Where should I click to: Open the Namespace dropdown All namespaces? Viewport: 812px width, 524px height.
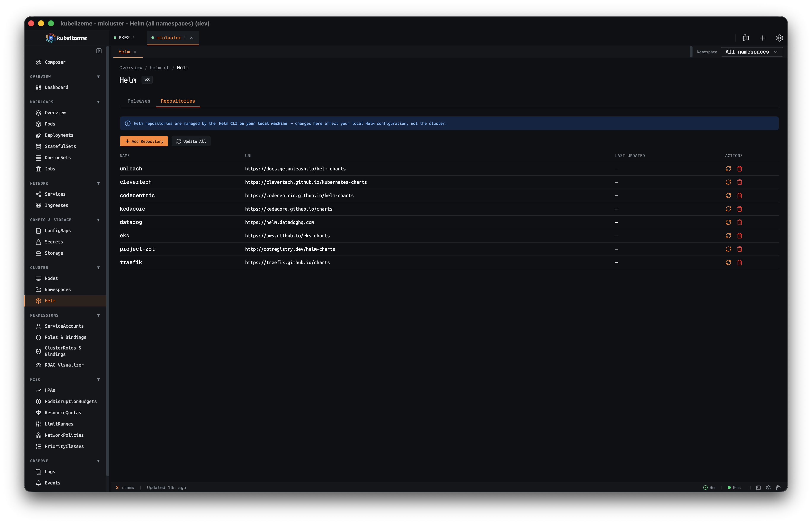[x=751, y=52]
